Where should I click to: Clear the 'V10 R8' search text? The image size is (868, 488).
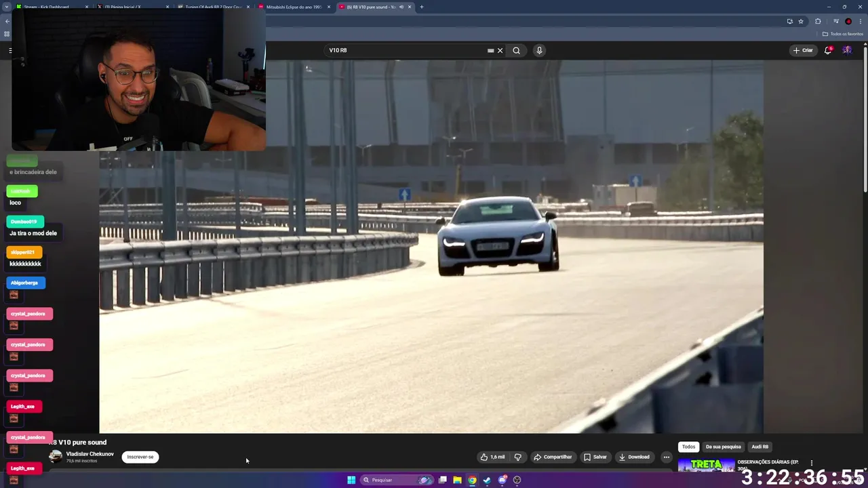click(x=500, y=50)
